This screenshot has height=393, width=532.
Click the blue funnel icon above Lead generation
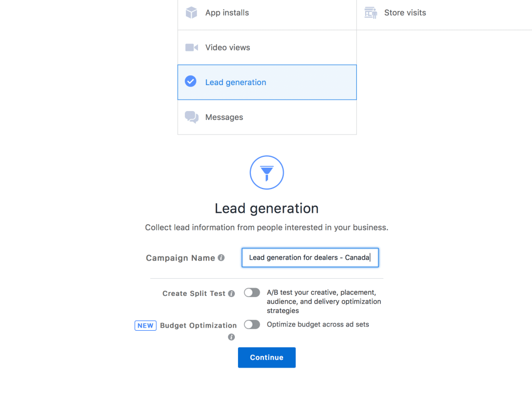(x=267, y=172)
